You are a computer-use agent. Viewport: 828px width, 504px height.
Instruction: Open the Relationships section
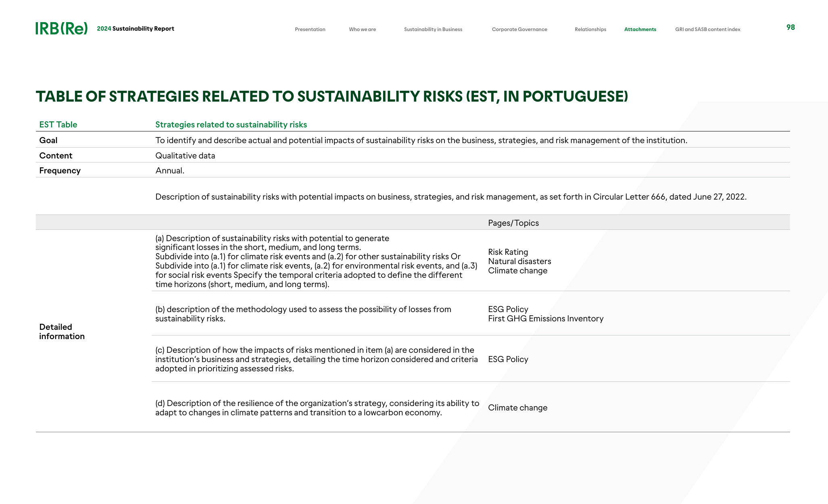click(590, 29)
